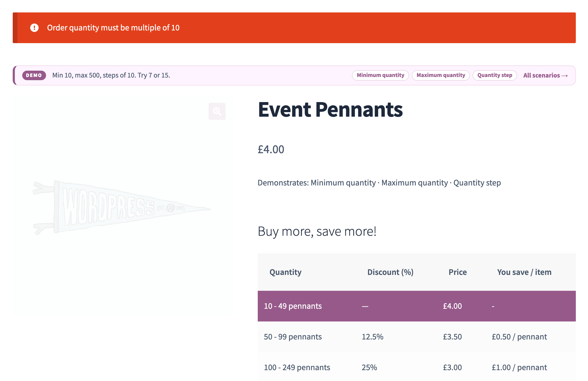Viewport: 588px width, 381px height.
Task: Click the Buy more, save more! heading
Action: coord(317,232)
